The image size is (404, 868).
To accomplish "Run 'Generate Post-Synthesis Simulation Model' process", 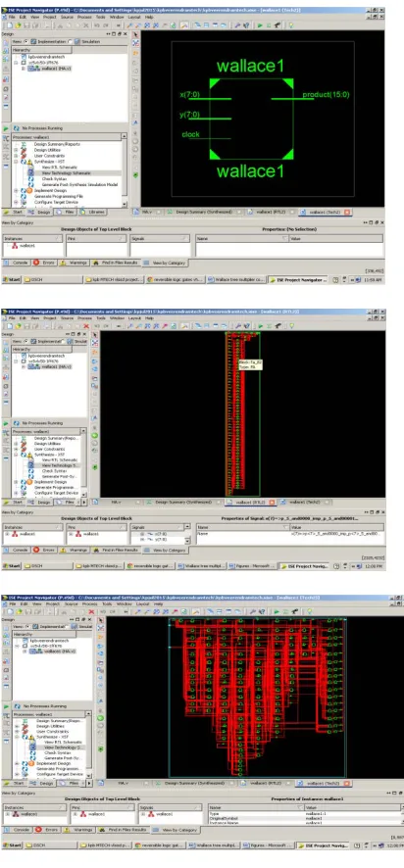I will [79, 184].
